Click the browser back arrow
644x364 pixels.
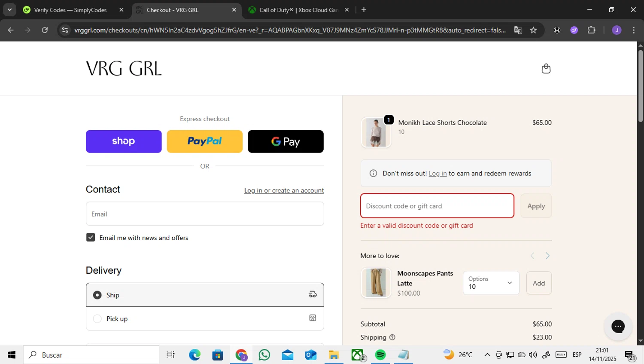11,30
